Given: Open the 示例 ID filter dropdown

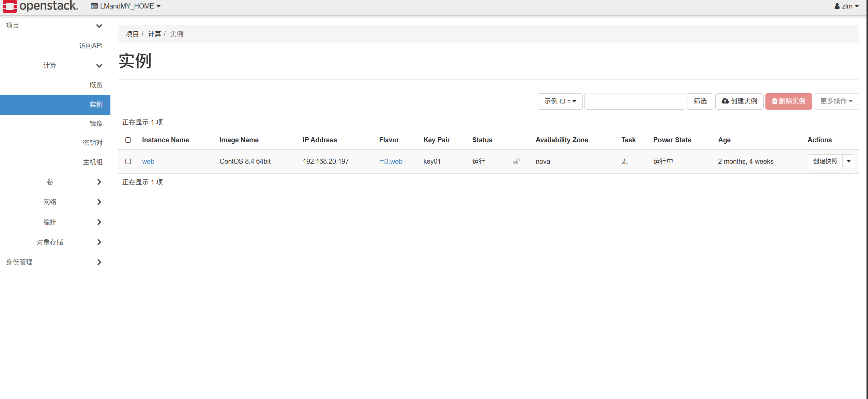Looking at the screenshot, I should pos(560,101).
